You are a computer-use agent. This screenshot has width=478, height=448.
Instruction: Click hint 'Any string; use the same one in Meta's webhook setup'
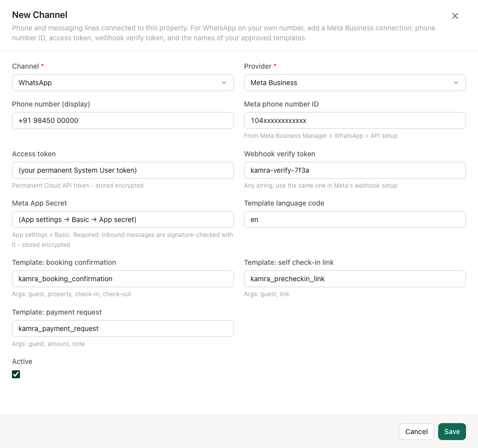[321, 185]
